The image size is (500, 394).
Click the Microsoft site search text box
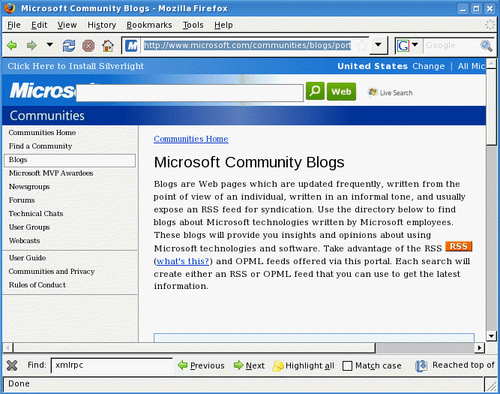pos(190,93)
